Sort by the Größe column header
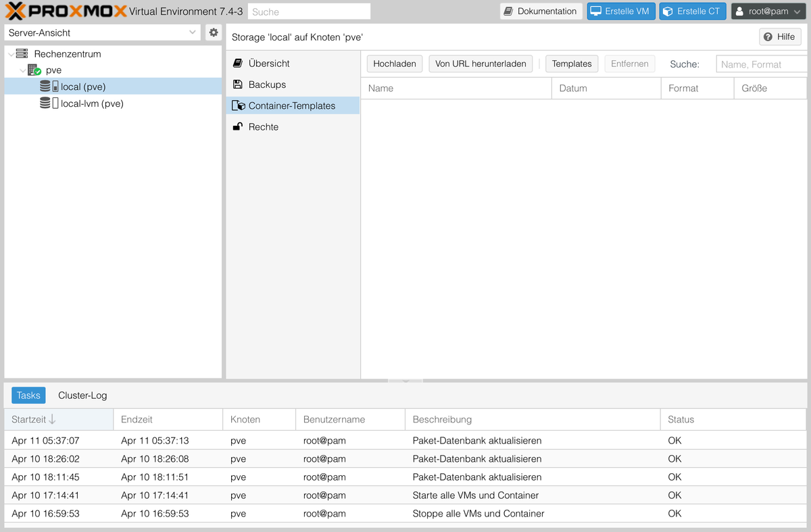The image size is (811, 532). [x=770, y=88]
